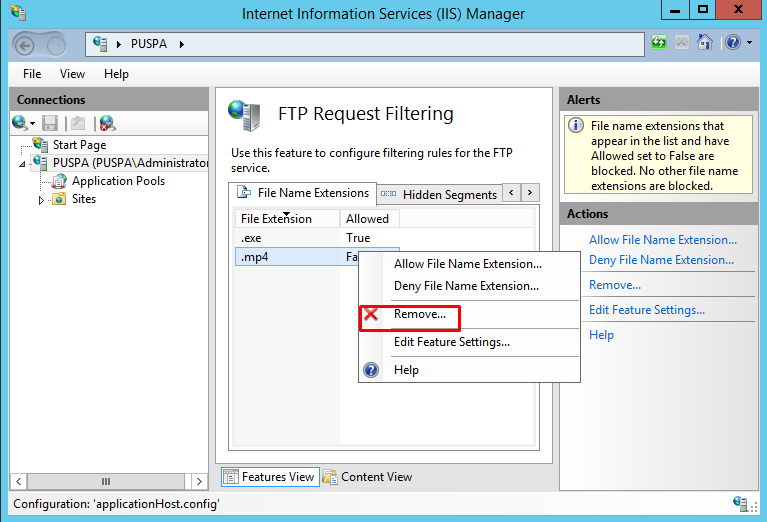Open the Help toolbar dropdown arrow
767x522 pixels.
point(747,44)
